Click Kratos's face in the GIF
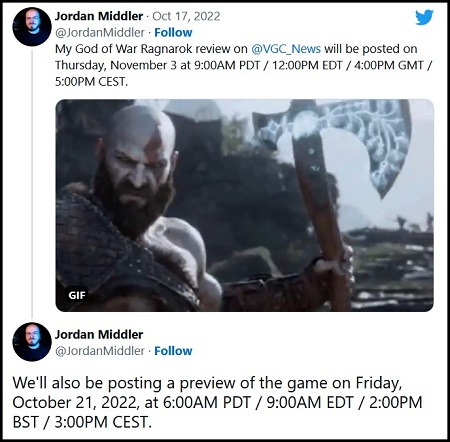 point(138,163)
